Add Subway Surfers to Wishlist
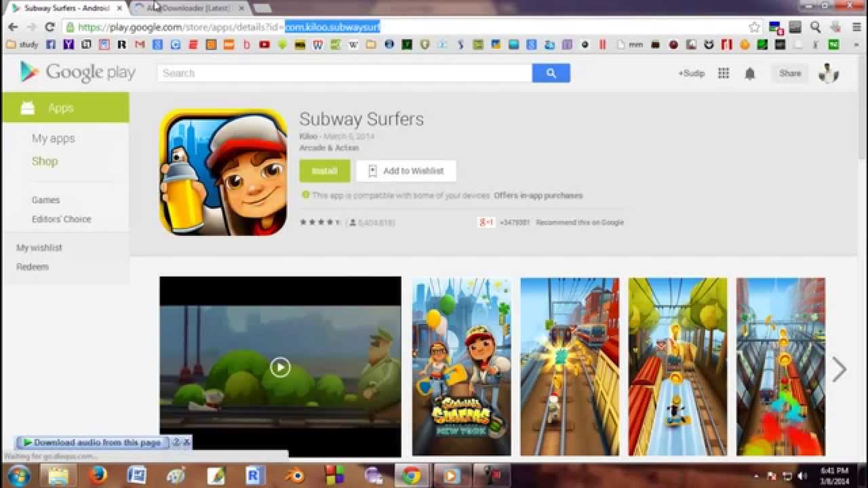This screenshot has height=488, width=868. click(406, 171)
